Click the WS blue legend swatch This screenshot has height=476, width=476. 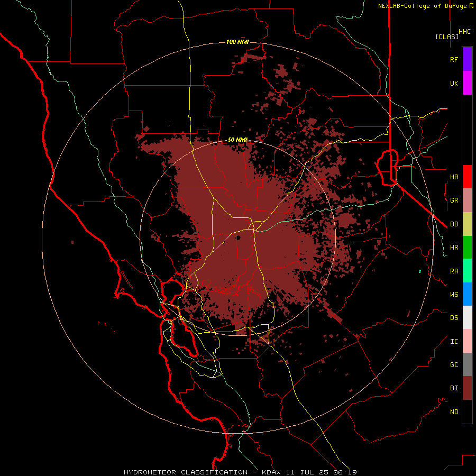pyautogui.click(x=467, y=294)
